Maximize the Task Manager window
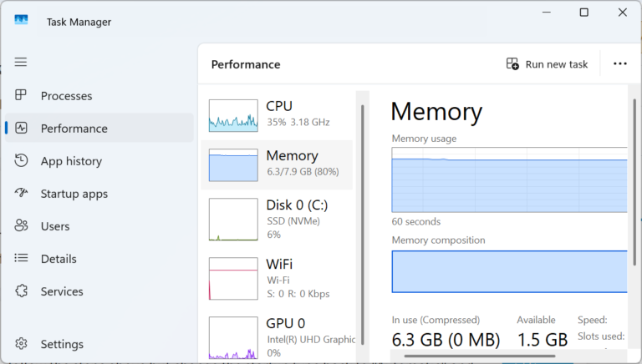The image size is (642, 364). (x=584, y=13)
